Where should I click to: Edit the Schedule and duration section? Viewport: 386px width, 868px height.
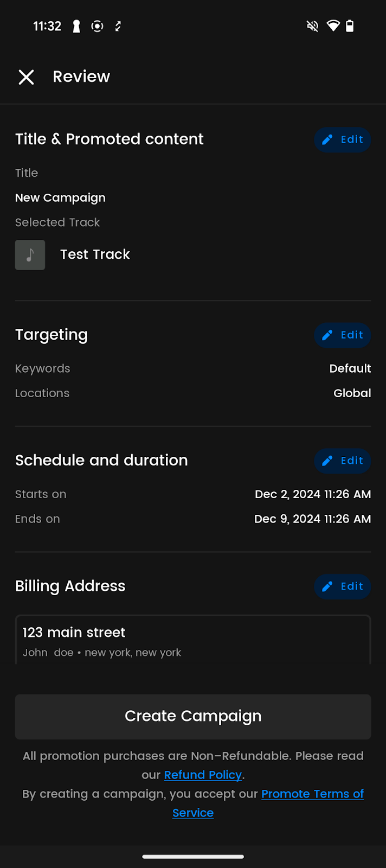point(343,461)
